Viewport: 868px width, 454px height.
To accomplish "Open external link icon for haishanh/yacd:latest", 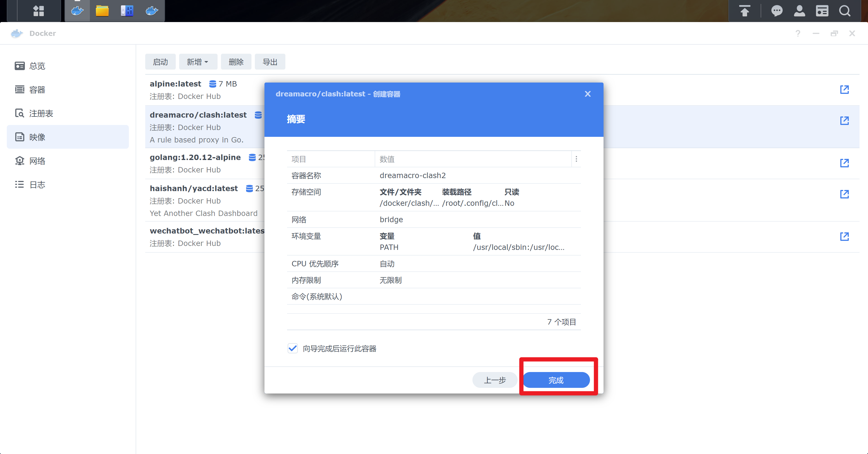I will point(845,194).
